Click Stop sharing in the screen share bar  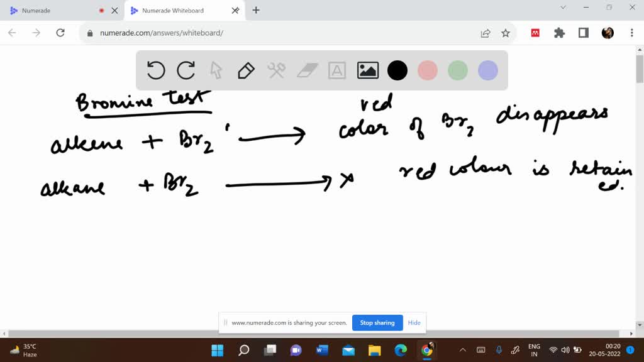tap(377, 322)
